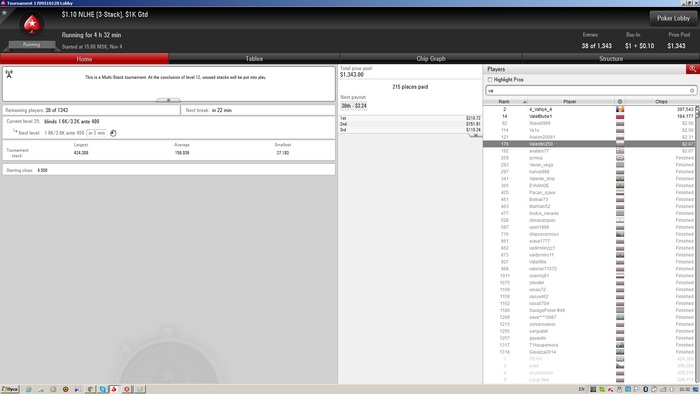
Task: Toggle the Rank column sort arrow
Action: 525,102
